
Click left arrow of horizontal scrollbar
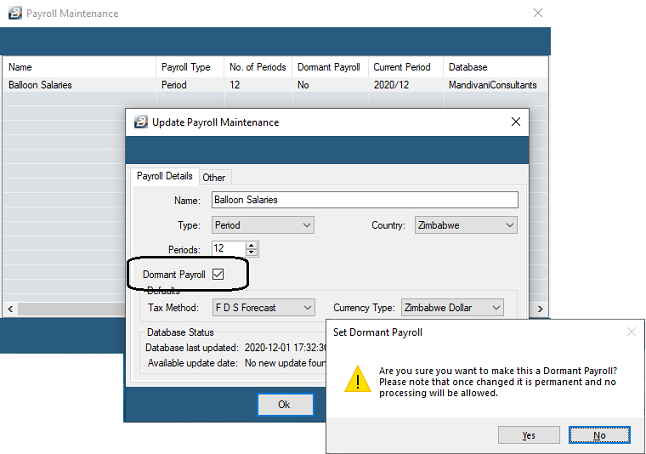11,309
